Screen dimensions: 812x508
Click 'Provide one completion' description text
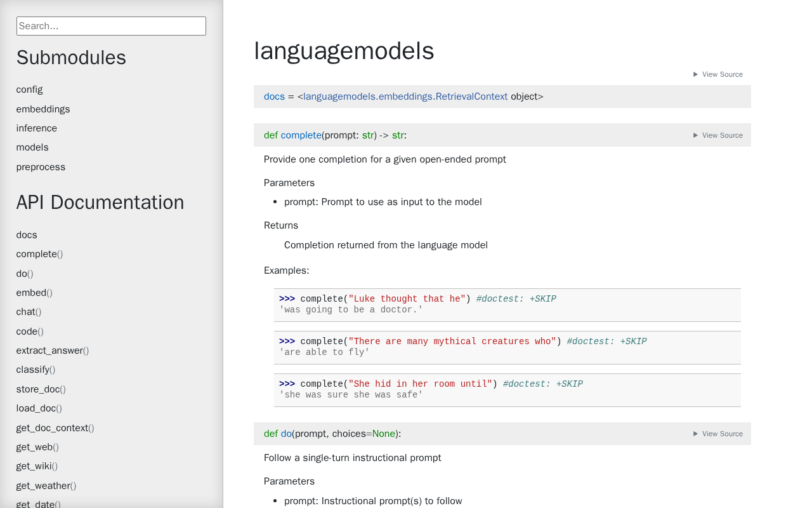(x=385, y=159)
